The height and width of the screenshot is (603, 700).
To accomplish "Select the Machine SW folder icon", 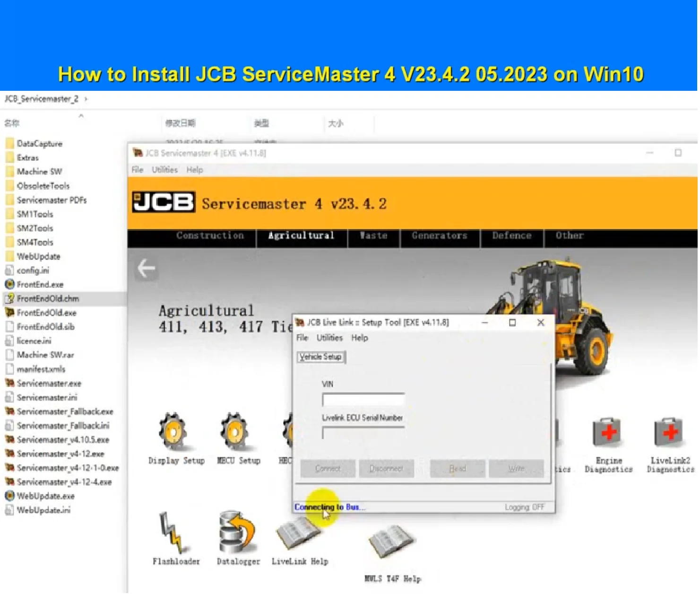I will (x=9, y=172).
